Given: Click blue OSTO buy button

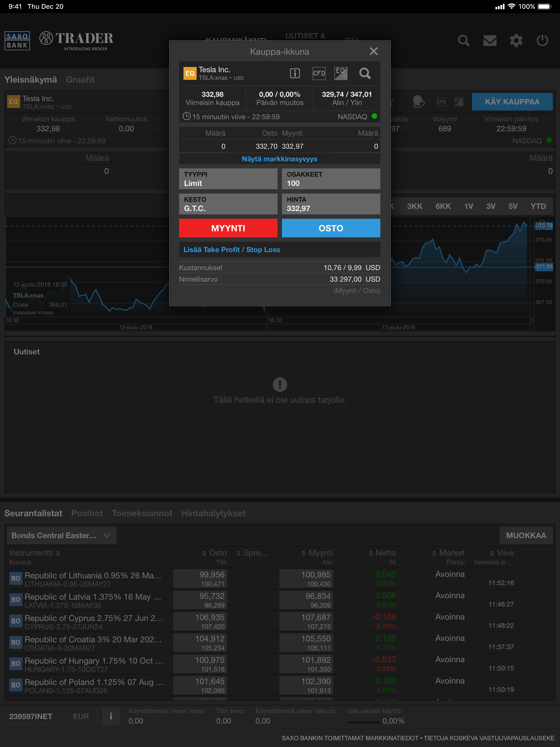Looking at the screenshot, I should [331, 228].
